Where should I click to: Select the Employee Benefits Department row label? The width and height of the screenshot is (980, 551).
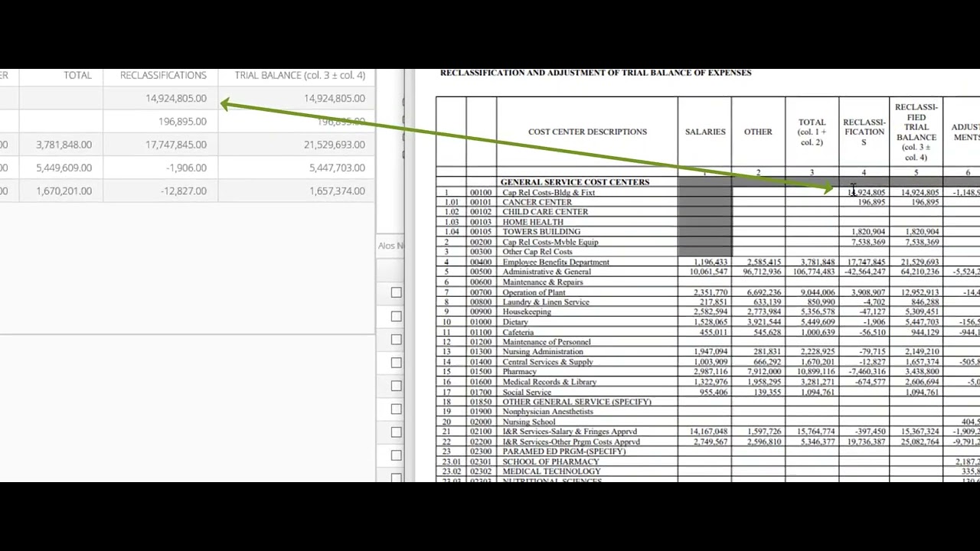pos(556,262)
